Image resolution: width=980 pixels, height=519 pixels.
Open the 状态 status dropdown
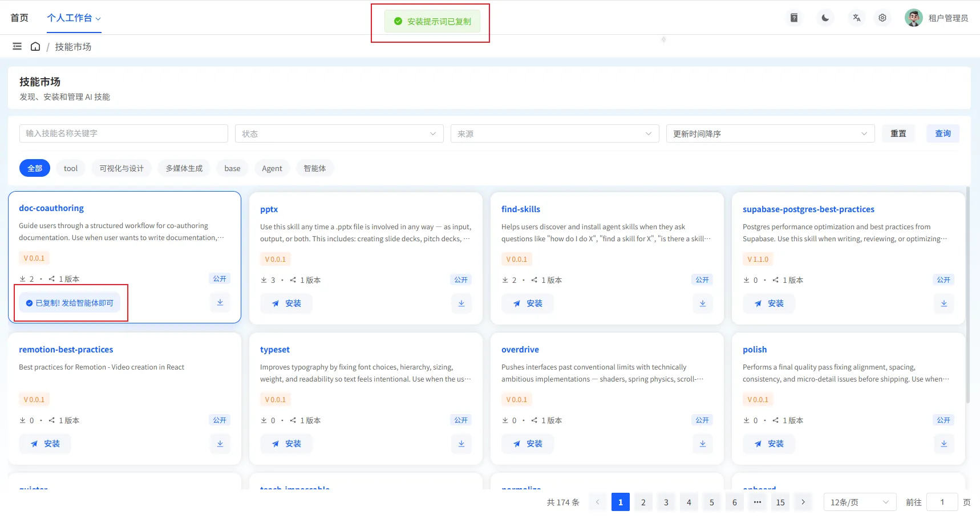tap(339, 133)
